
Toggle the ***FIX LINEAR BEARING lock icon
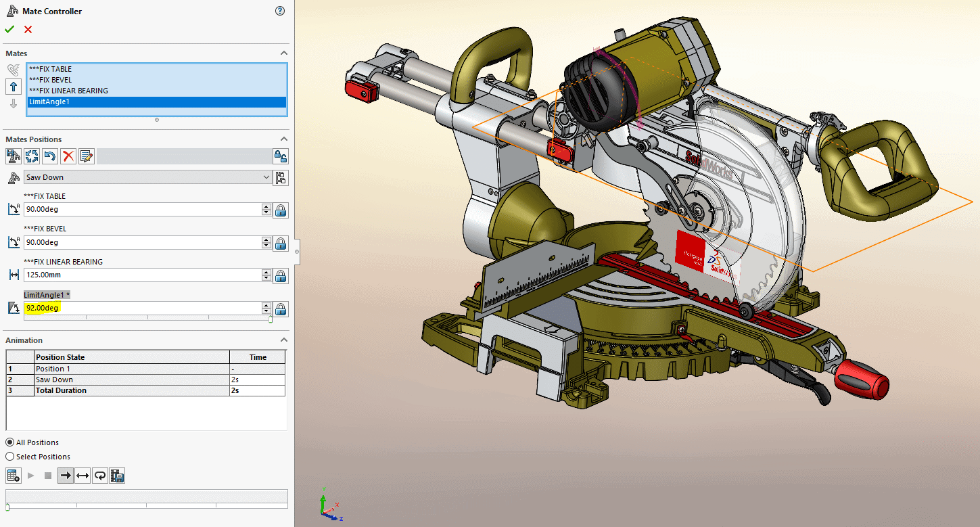tap(281, 276)
